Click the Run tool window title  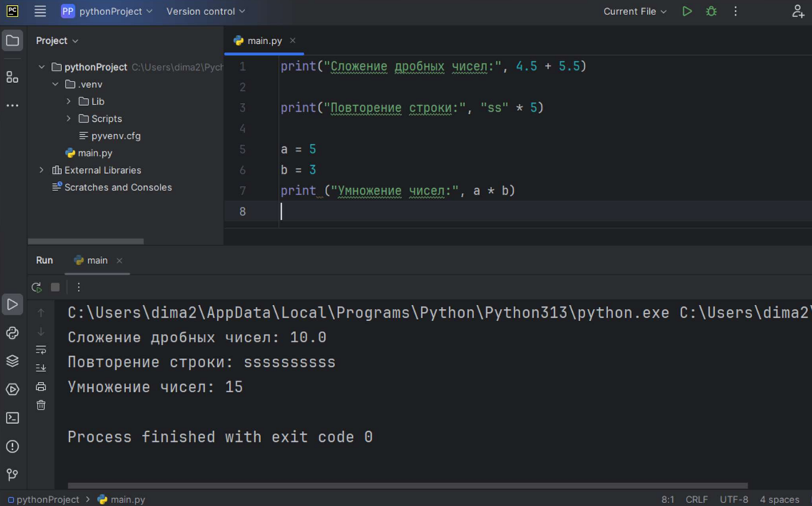(45, 260)
